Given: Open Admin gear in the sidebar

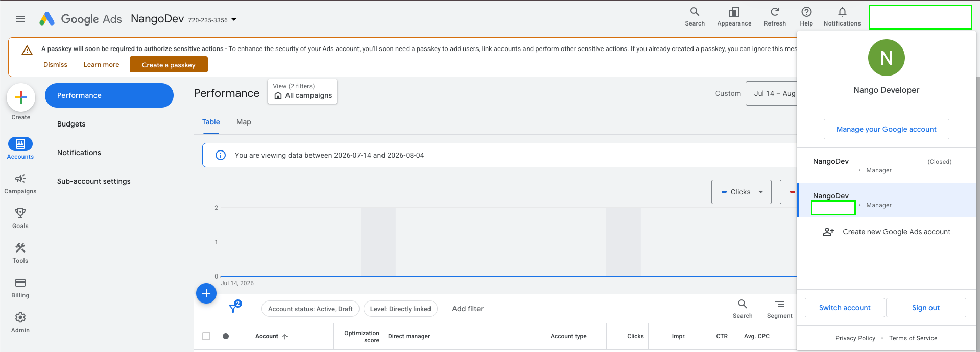Looking at the screenshot, I should [20, 322].
